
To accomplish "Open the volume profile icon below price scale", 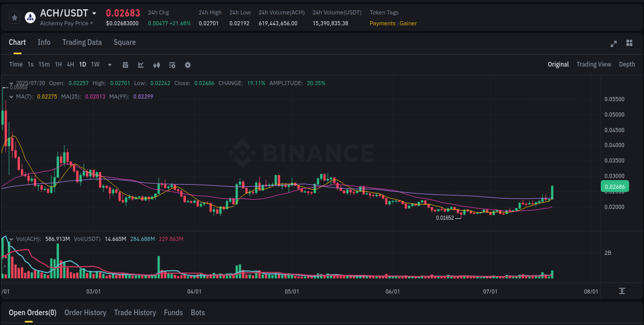I will (621, 291).
